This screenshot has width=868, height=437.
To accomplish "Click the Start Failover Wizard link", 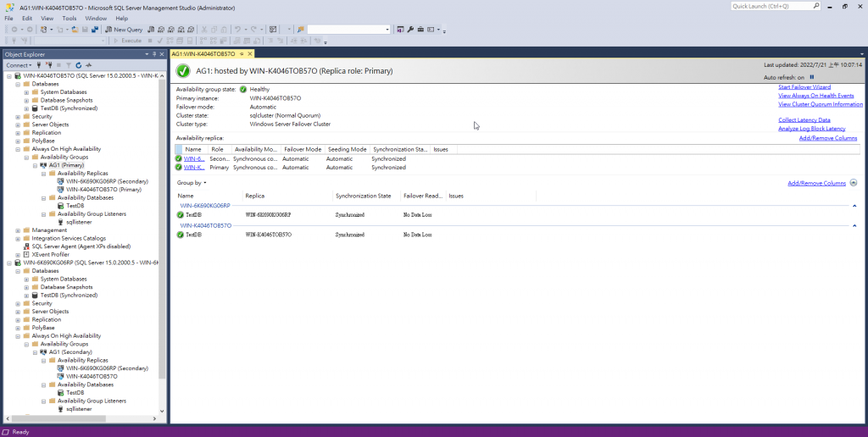I will click(x=804, y=87).
